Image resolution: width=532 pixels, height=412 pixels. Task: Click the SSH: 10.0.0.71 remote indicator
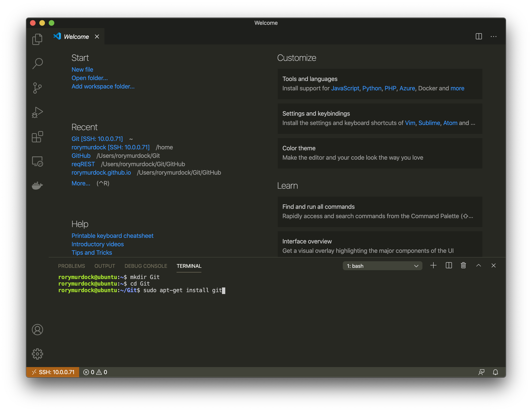(53, 372)
